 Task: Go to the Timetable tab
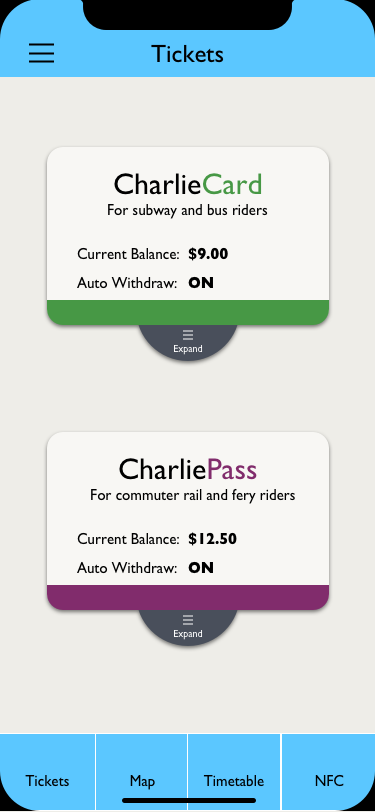pos(234,773)
